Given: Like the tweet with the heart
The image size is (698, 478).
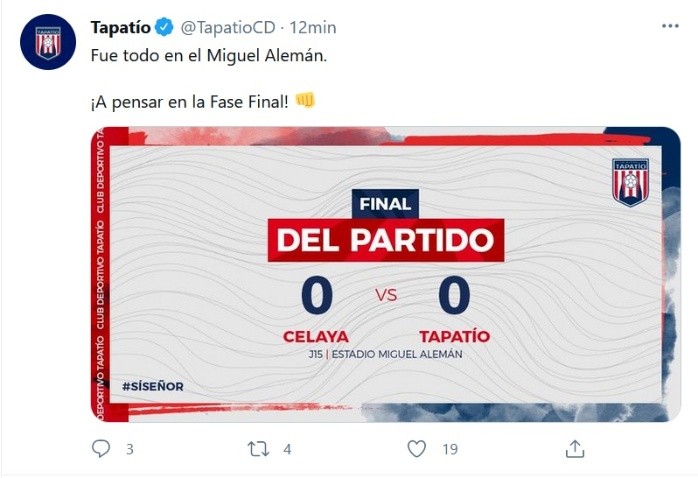Looking at the screenshot, I should pyautogui.click(x=417, y=449).
